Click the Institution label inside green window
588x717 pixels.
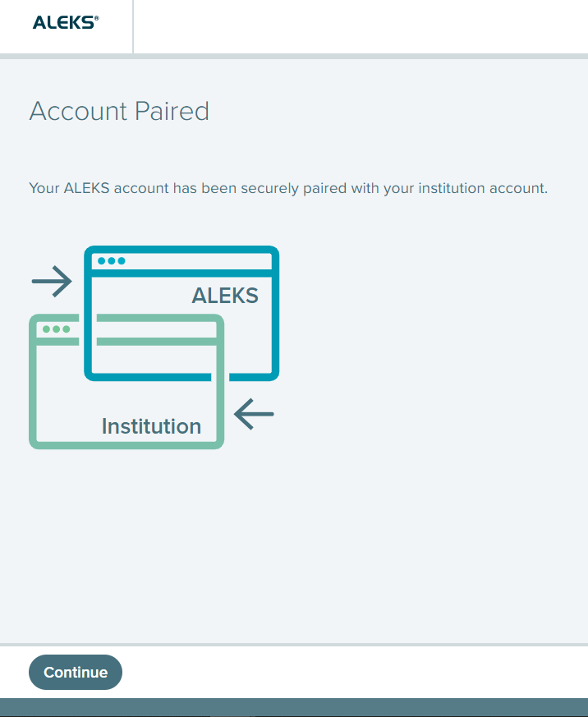pos(151,426)
